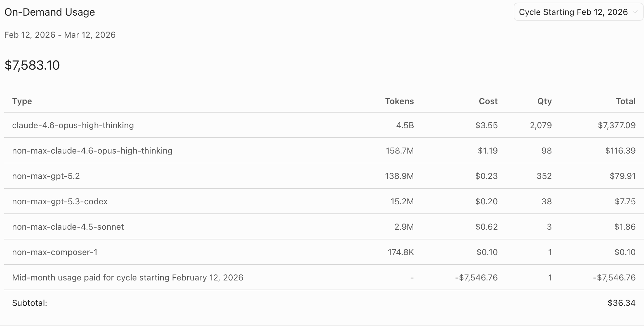
Task: Select the non-max-composer-1 entry
Action: [324, 252]
